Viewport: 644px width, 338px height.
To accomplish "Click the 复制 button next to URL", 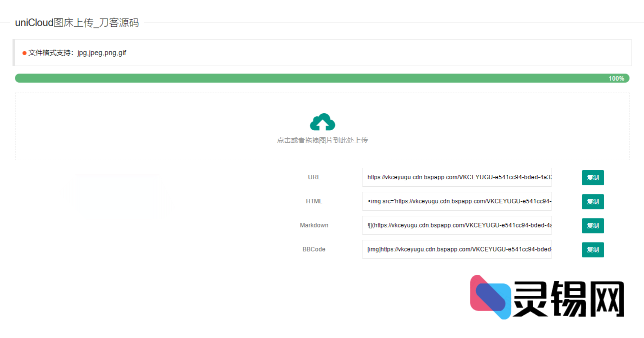I will click(592, 177).
